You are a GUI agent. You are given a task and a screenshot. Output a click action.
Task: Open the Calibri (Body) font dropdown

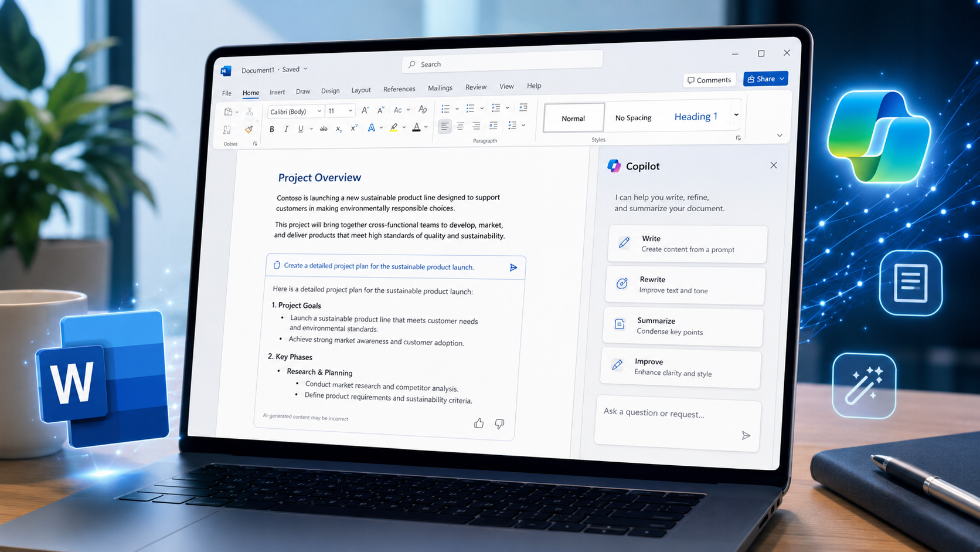(319, 111)
